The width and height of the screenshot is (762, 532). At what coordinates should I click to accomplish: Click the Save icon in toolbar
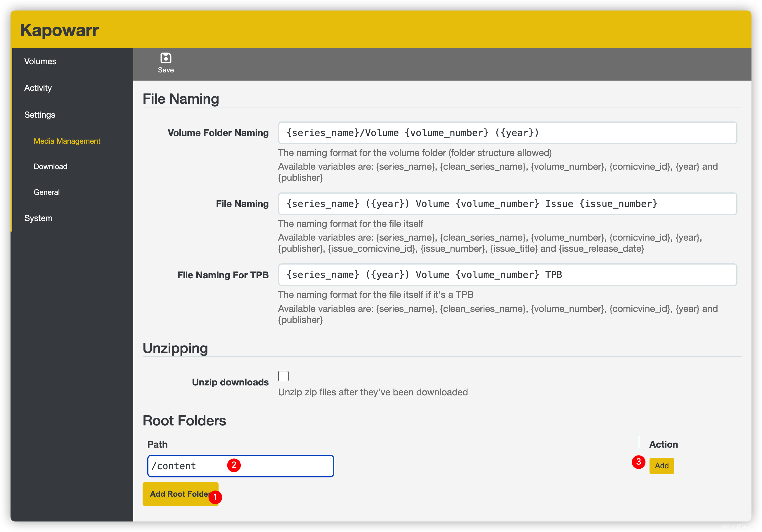pos(166,58)
